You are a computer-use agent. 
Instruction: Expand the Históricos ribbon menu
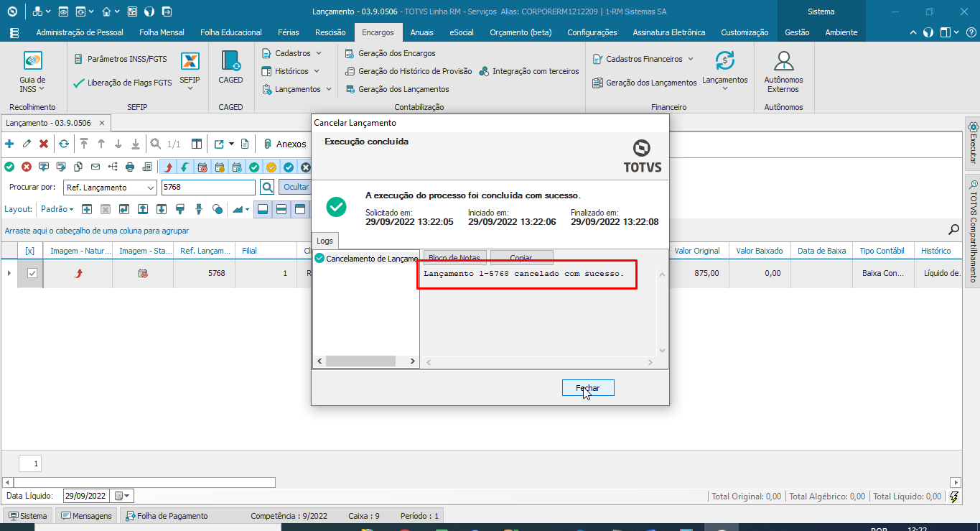(x=291, y=71)
